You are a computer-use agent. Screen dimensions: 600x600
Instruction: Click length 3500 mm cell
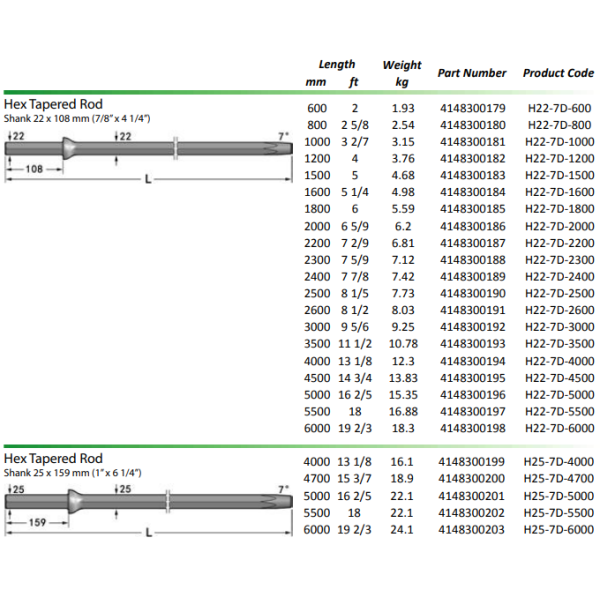317,344
